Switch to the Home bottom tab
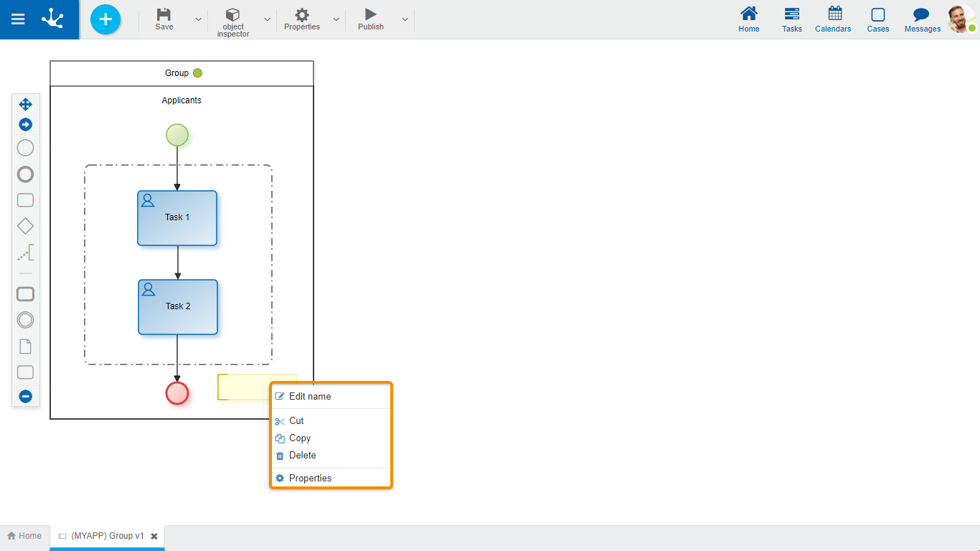Image resolution: width=980 pixels, height=551 pixels. tap(24, 536)
